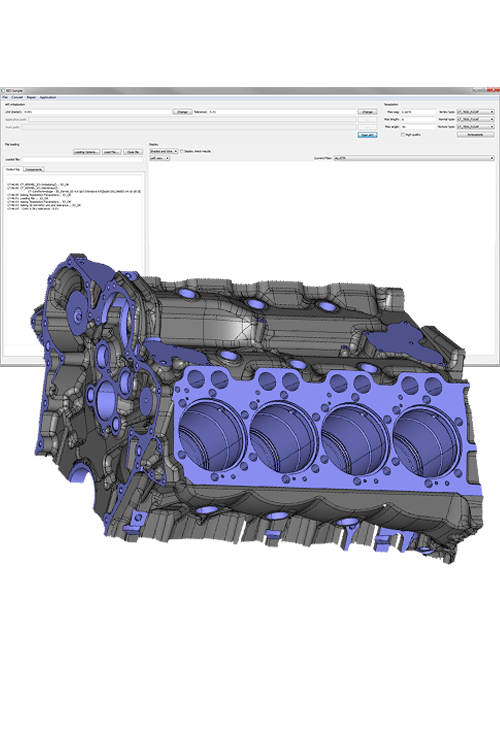500x733 pixels.
Task: Click the Loaded file field
Action: [x=82, y=159]
